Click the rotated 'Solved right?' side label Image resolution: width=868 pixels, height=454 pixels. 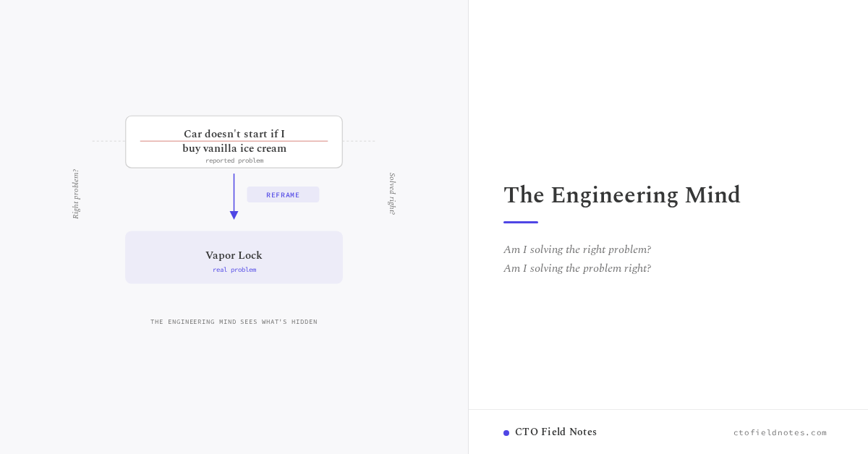click(392, 194)
